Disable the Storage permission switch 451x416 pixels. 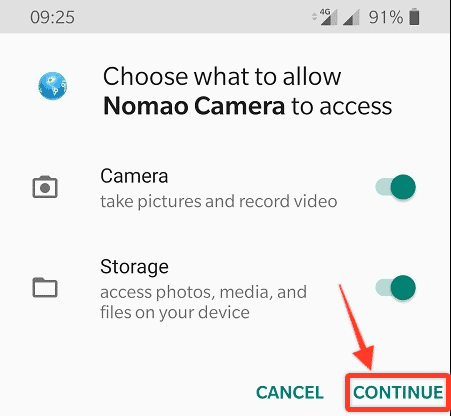[396, 287]
